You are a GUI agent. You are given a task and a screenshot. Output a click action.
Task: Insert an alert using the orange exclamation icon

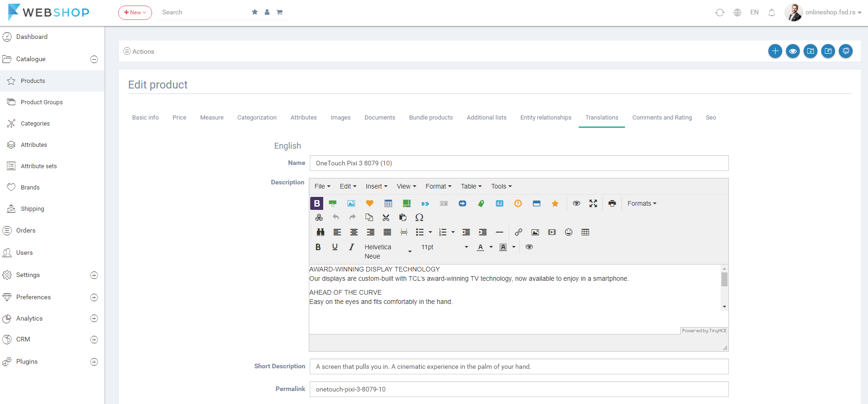tap(518, 203)
